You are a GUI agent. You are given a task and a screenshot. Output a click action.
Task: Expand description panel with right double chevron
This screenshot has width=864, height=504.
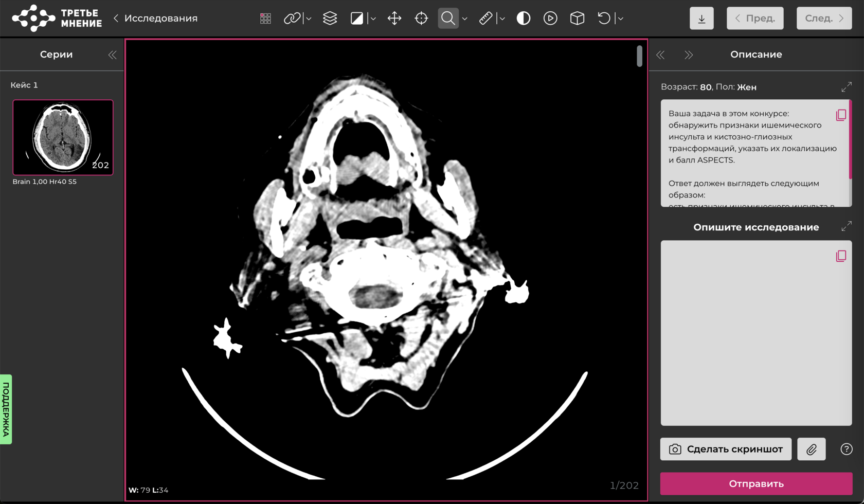[x=689, y=55]
